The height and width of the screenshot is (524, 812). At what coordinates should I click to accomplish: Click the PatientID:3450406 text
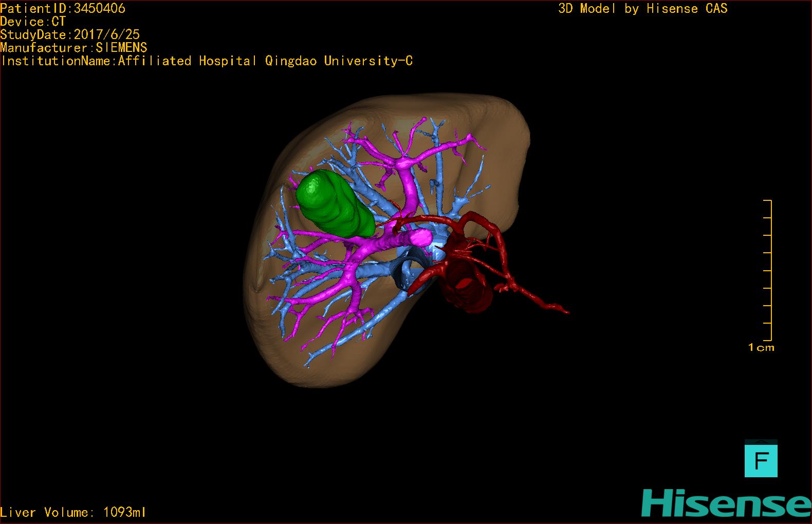tap(63, 8)
